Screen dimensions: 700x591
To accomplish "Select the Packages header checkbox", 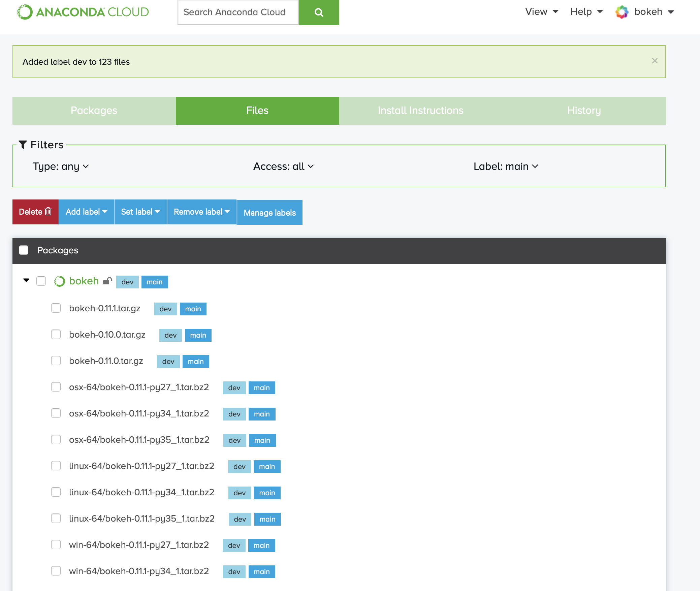I will coord(24,250).
